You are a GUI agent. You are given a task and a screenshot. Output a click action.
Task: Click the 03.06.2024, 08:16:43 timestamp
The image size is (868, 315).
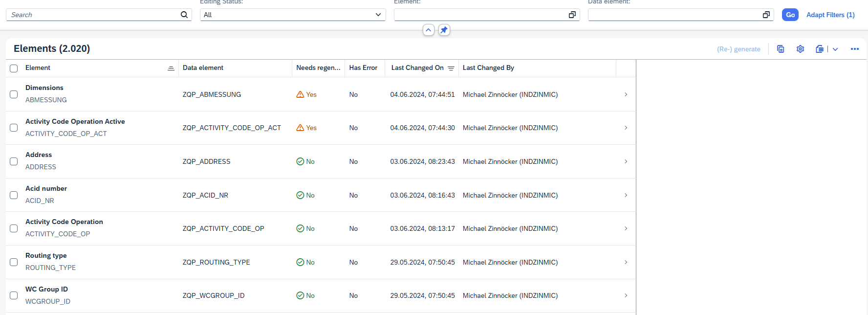422,195
